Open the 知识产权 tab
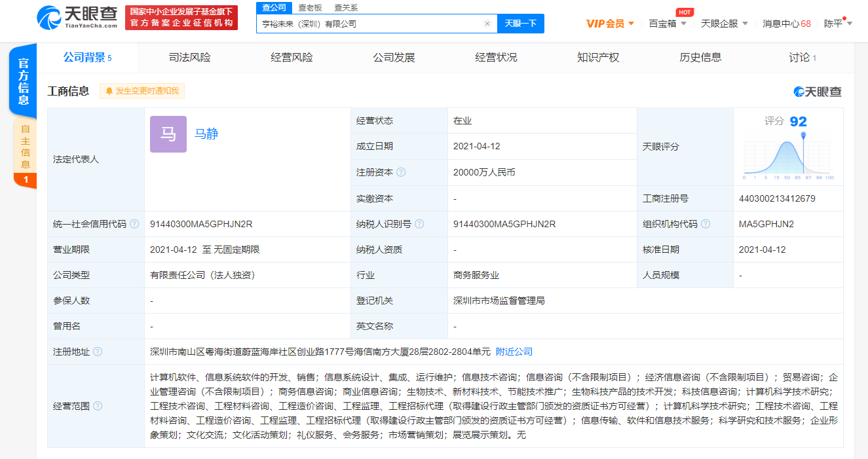868x459 pixels. tap(597, 58)
